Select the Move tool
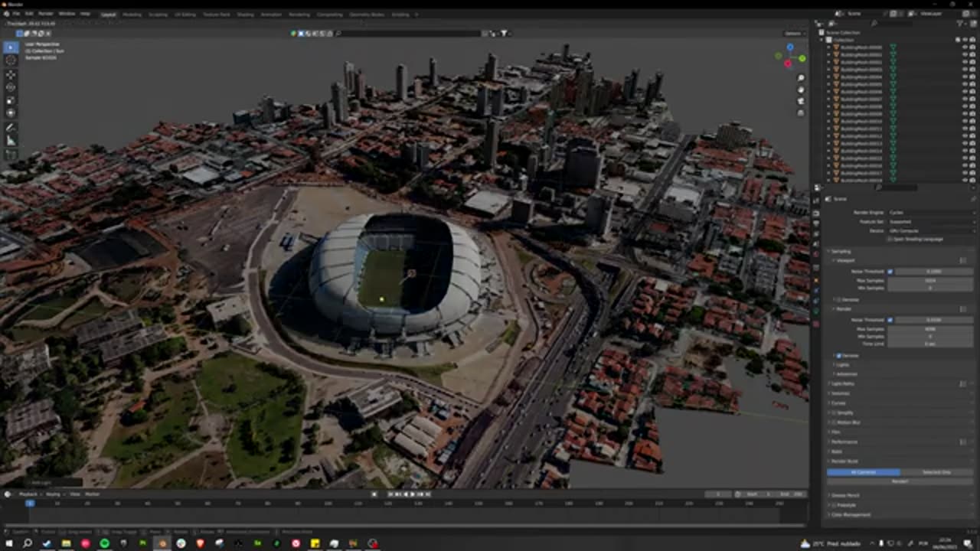 coord(11,75)
